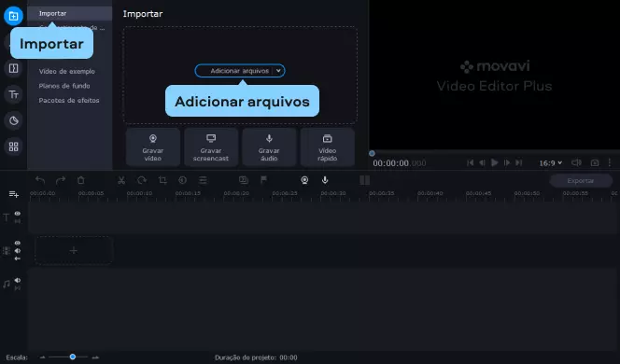Toggle audio track link icon
620x364 pixels.
(18, 288)
